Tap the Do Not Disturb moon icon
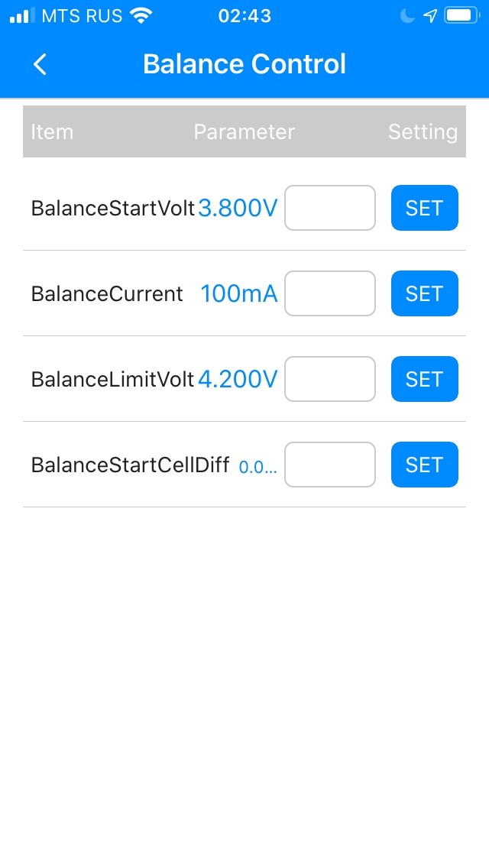 pos(406,16)
